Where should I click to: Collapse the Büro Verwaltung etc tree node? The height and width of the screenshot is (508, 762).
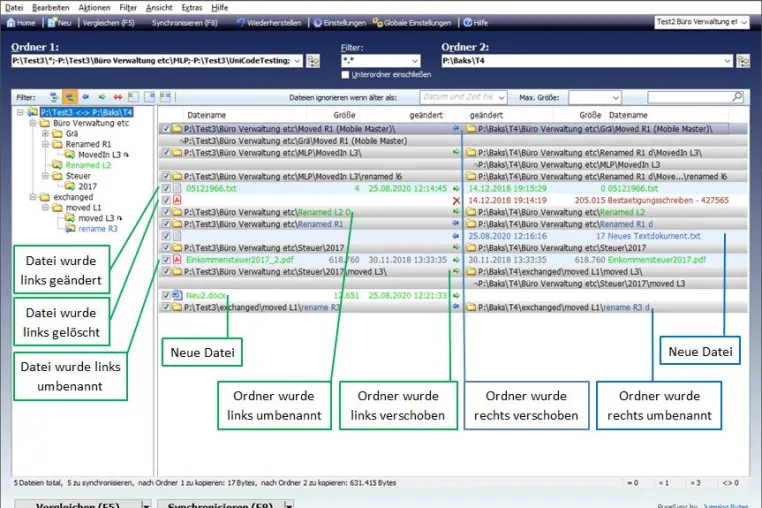[x=33, y=123]
